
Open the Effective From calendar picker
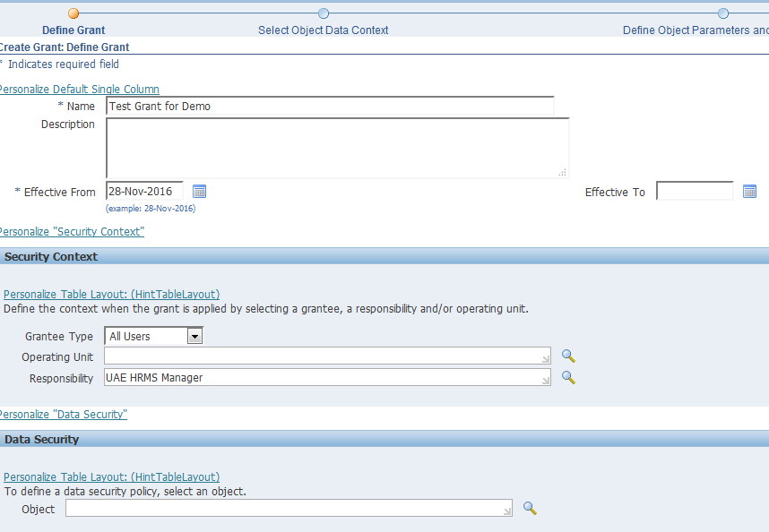pos(199,192)
